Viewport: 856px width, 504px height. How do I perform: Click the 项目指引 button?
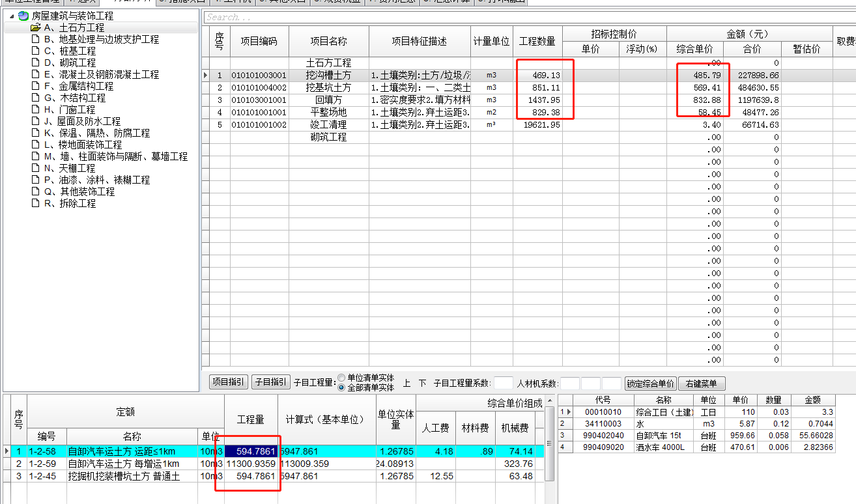(x=229, y=383)
